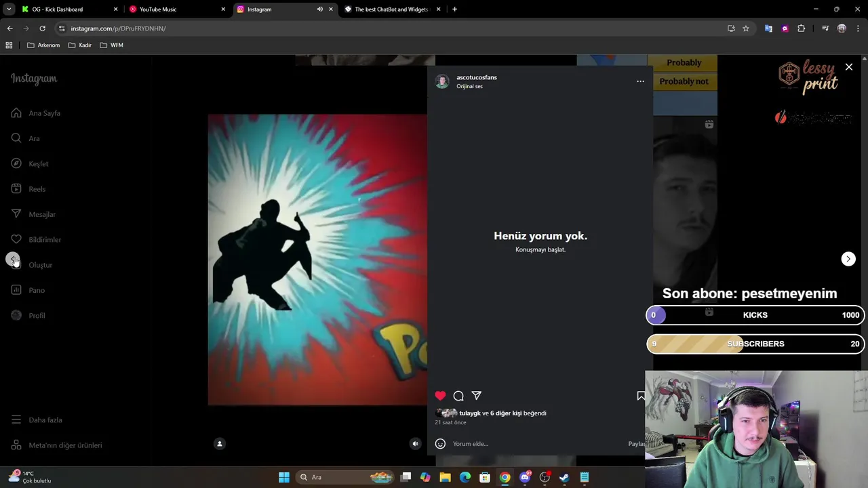The image size is (868, 488).
Task: Open Bildirimler notifications
Action: point(36,239)
